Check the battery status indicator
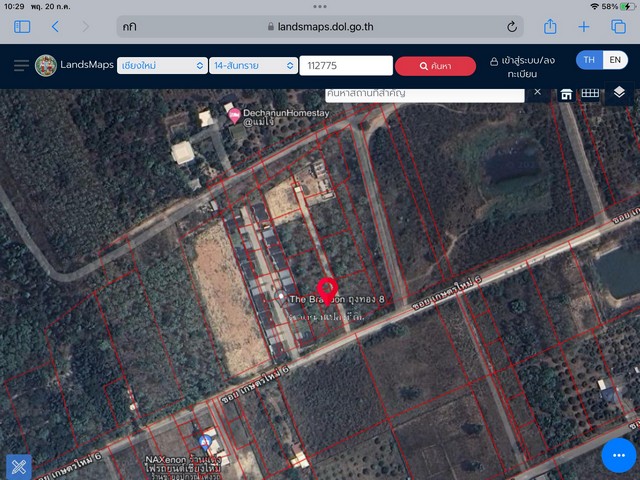The height and width of the screenshot is (480, 640). [627, 7]
